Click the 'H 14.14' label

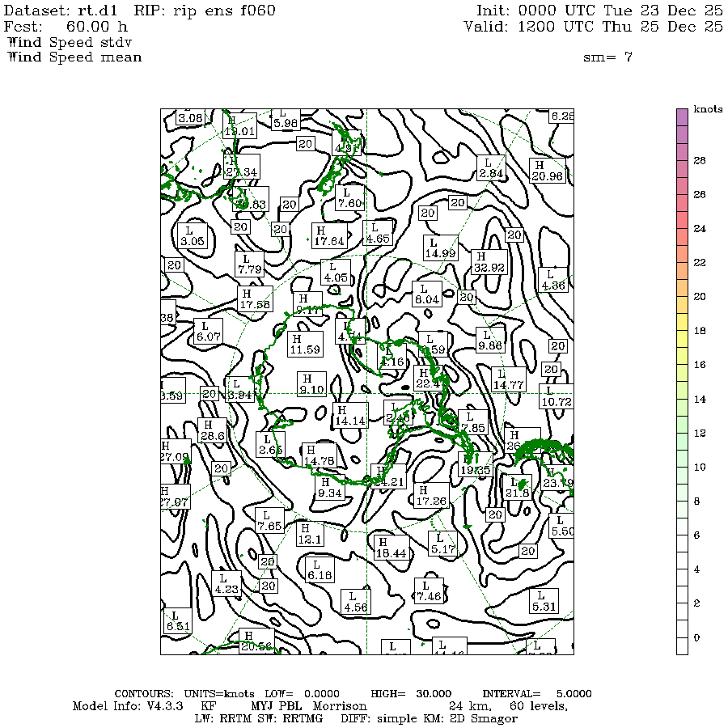[x=350, y=415]
